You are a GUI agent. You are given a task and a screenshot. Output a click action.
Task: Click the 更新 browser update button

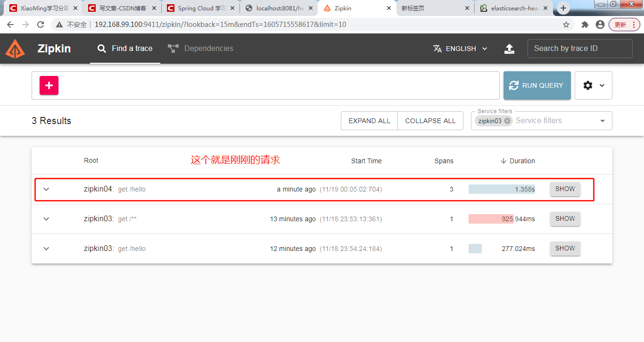pos(624,25)
